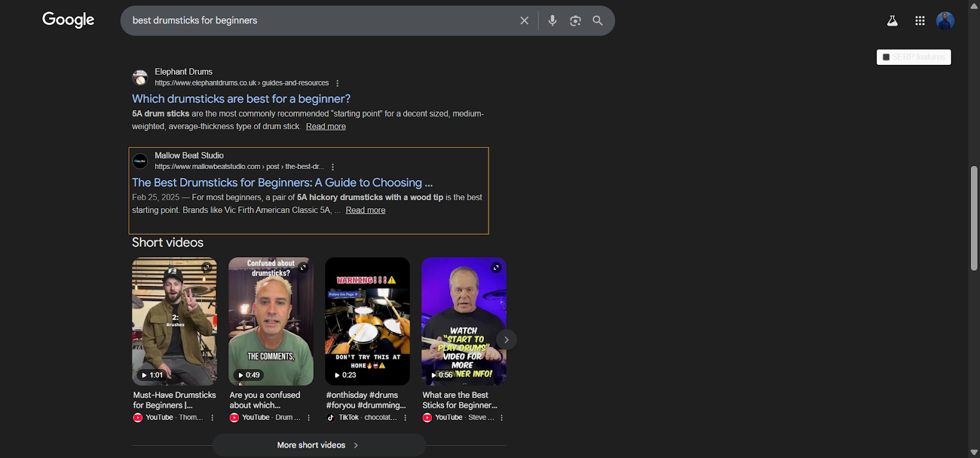Click the Mallow Beat Studio site favicon

(x=140, y=161)
